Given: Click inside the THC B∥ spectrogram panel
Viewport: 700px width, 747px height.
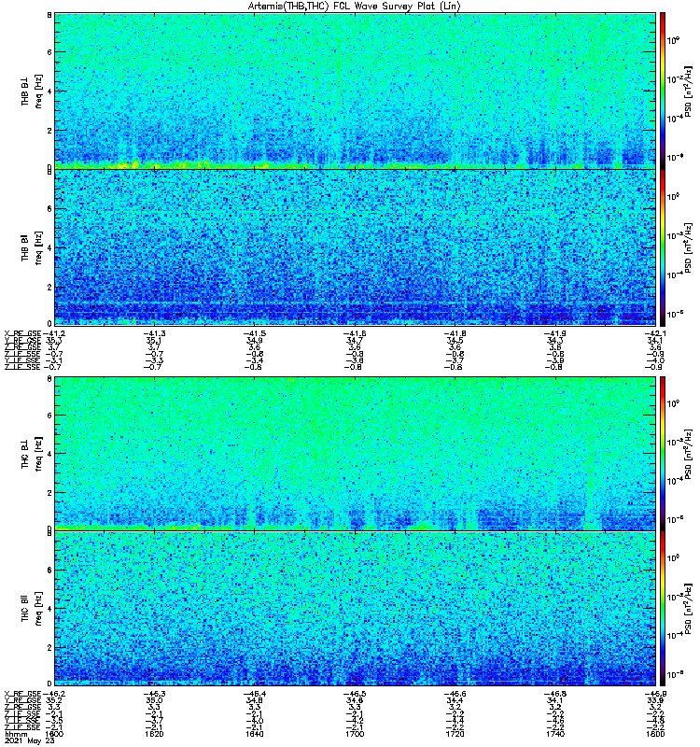Looking at the screenshot, I should (356, 609).
